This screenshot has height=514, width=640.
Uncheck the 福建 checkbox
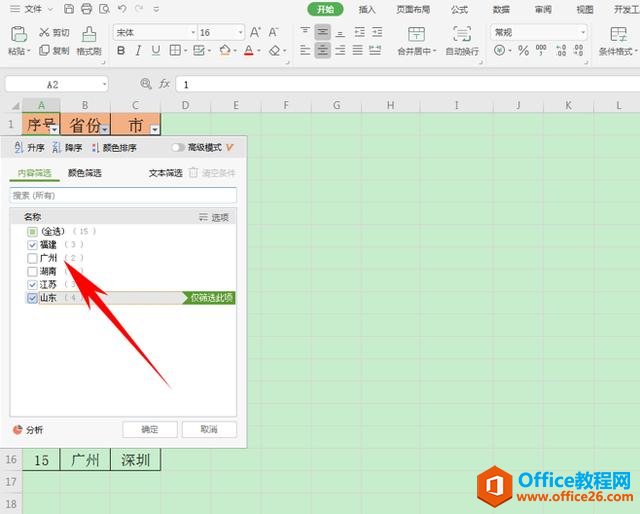click(x=33, y=244)
